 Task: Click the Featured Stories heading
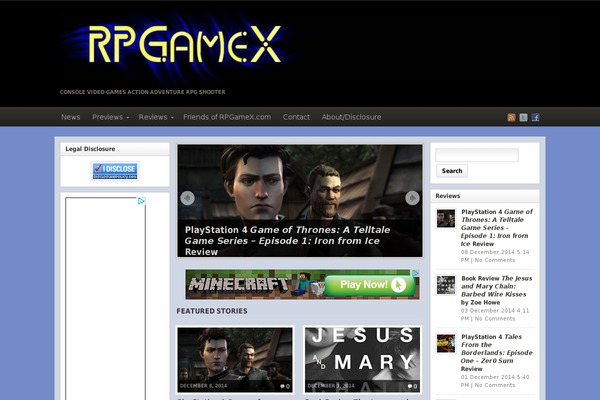tap(212, 311)
